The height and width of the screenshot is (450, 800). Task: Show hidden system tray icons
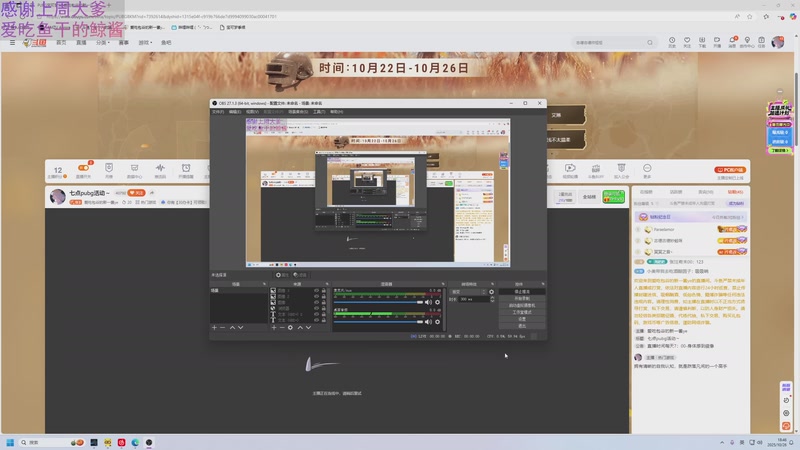point(722,442)
